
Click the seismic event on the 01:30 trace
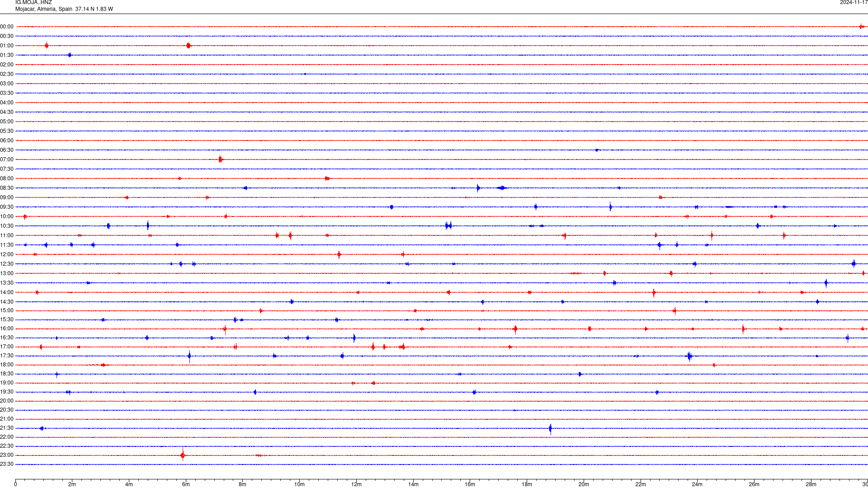70,55
